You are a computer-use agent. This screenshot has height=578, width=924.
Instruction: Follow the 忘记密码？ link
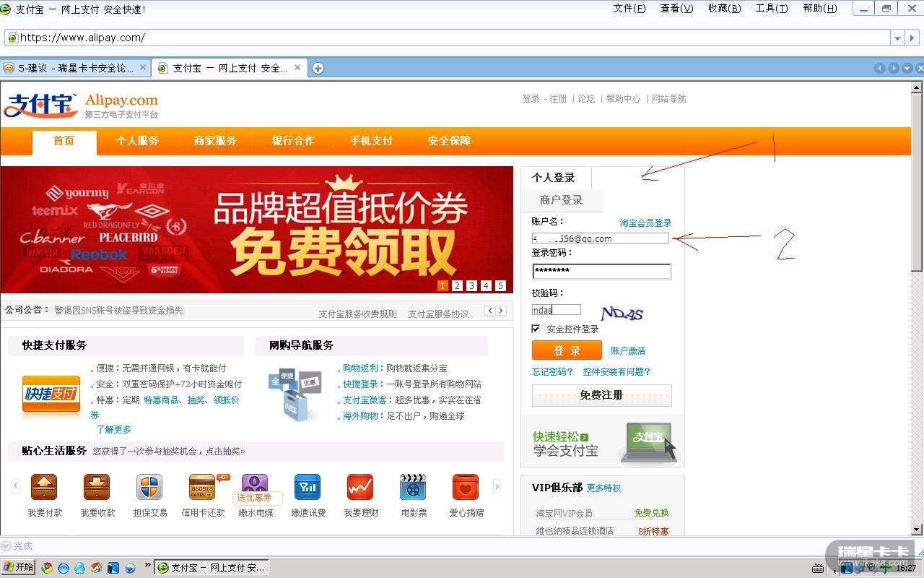coord(552,372)
